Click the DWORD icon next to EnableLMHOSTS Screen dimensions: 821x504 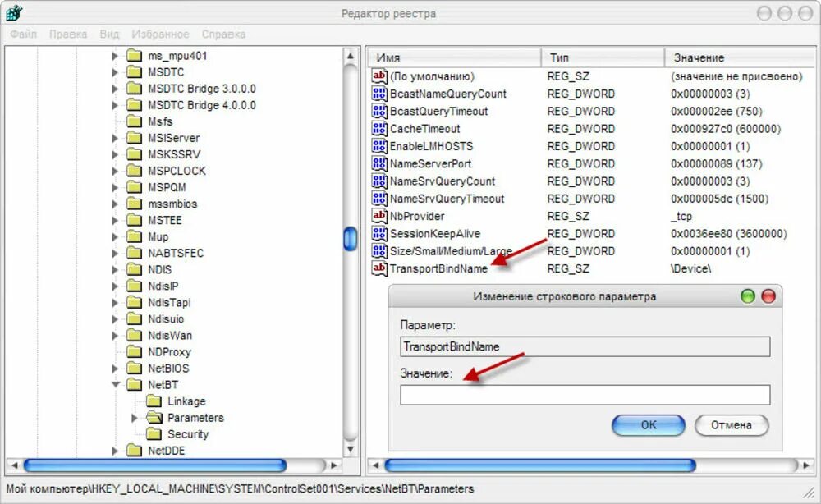tap(378, 146)
